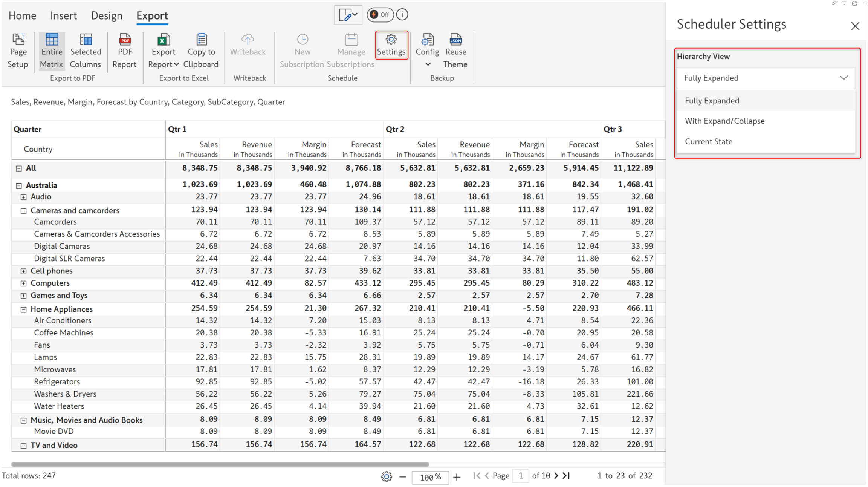
Task: Collapse the Australia row
Action: 19,185
